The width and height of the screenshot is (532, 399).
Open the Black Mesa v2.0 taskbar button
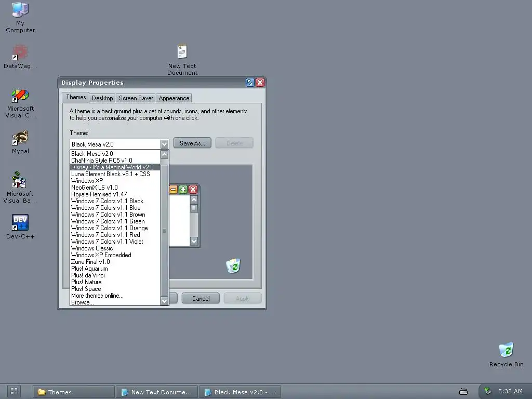tap(240, 392)
